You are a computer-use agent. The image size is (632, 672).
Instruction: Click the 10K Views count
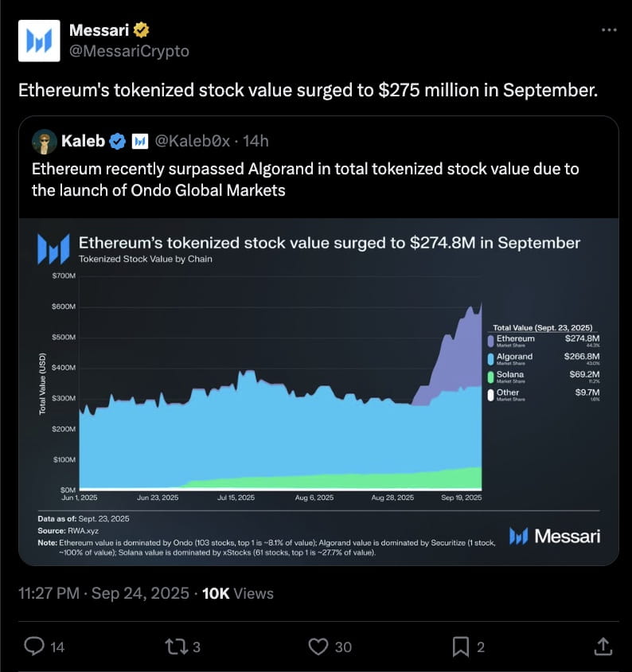click(238, 593)
